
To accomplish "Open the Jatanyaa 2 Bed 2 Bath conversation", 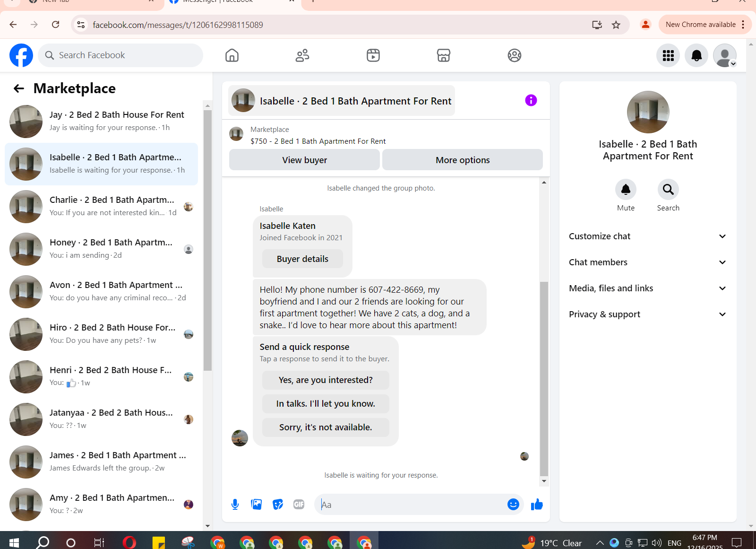I will point(102,419).
